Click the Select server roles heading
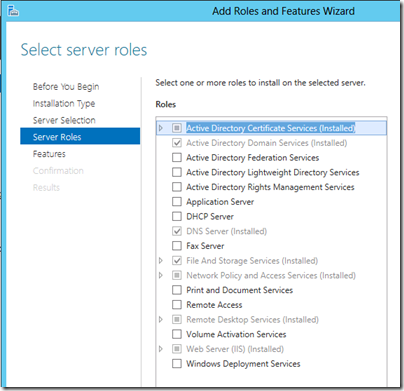 84,50
